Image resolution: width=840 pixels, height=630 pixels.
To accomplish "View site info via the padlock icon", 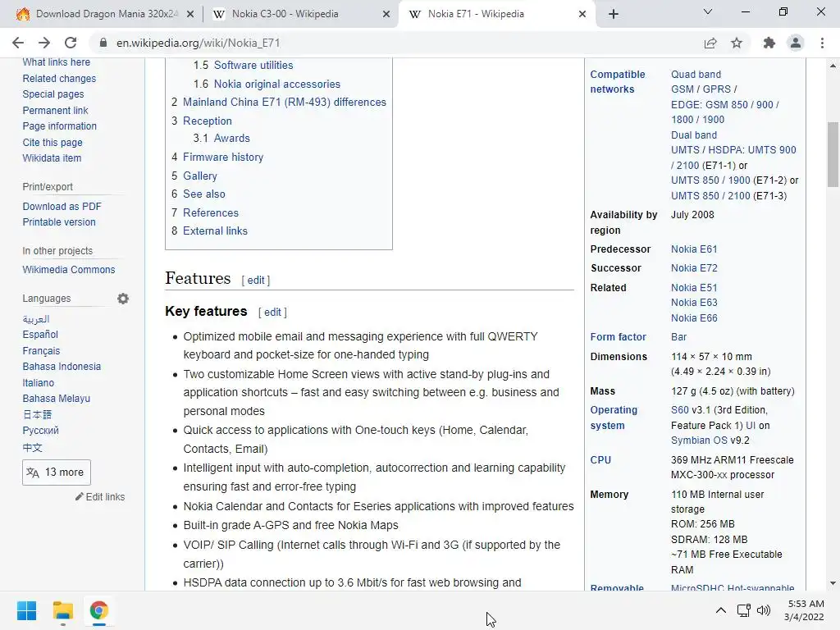I will pyautogui.click(x=103, y=43).
